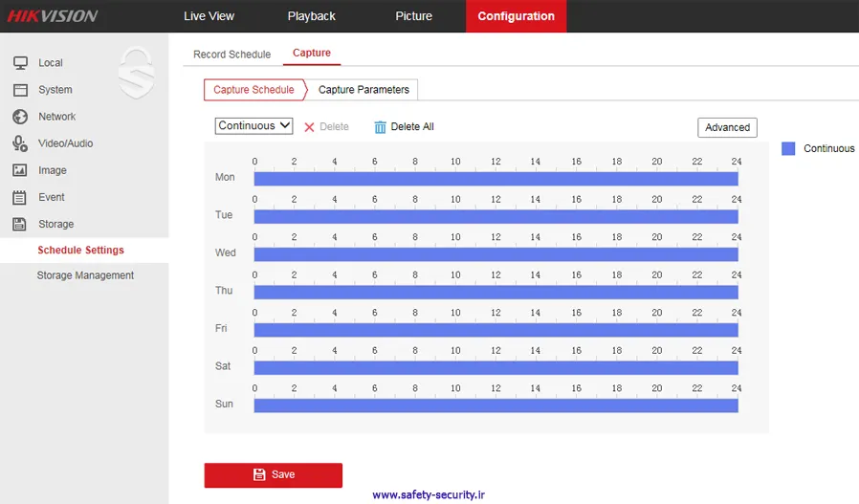This screenshot has width=859, height=504.
Task: Click the Local monitor icon in sidebar
Action: point(19,63)
